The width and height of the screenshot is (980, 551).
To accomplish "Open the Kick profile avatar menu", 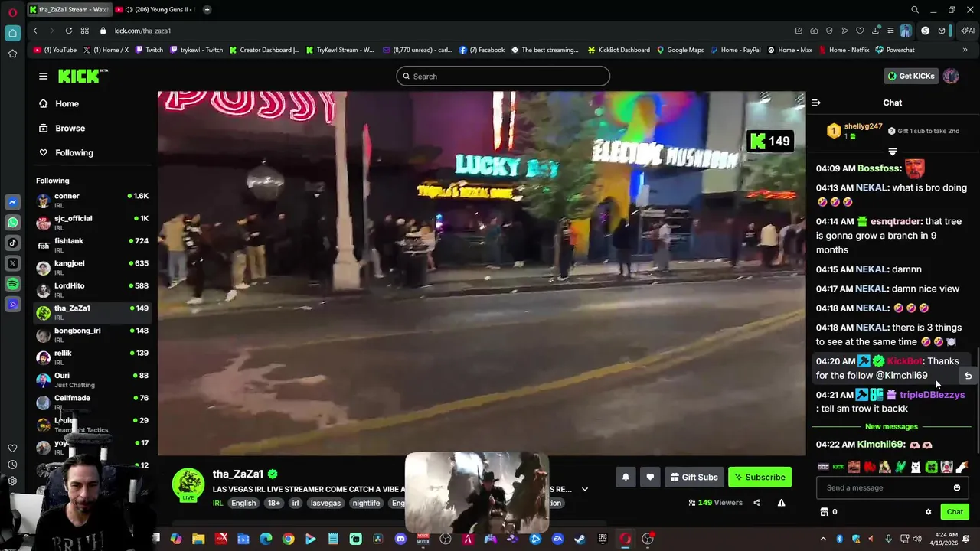I will (x=951, y=76).
